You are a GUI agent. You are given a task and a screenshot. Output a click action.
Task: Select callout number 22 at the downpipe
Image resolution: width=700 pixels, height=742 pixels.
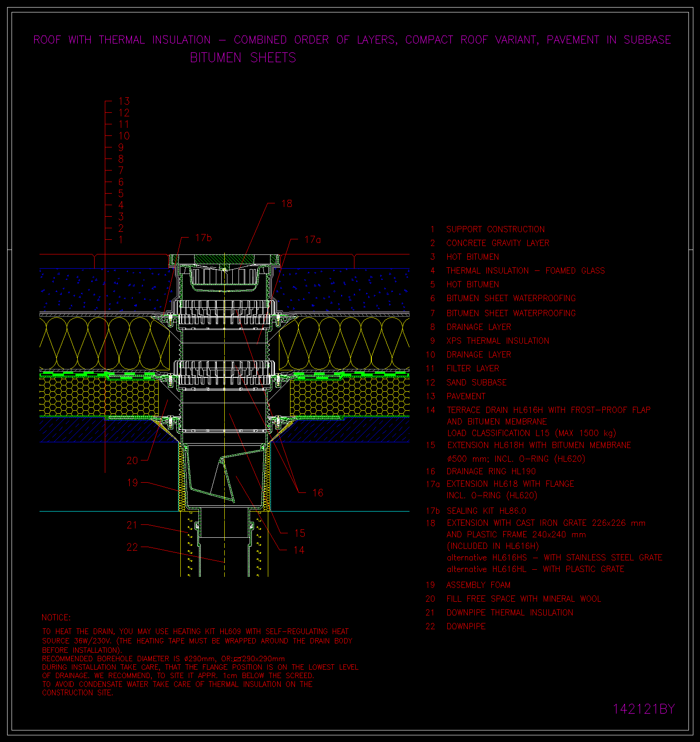(x=132, y=547)
